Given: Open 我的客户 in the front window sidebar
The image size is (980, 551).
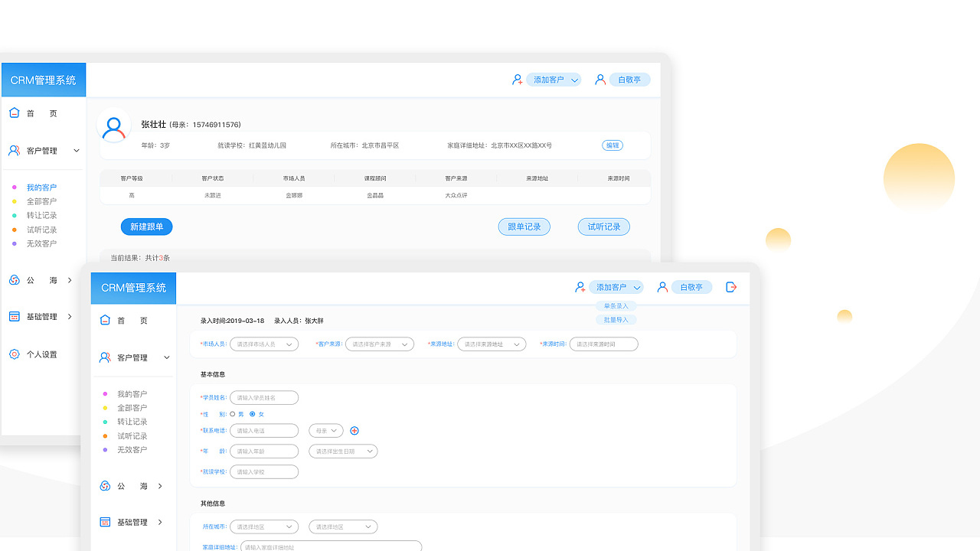Looking at the screenshot, I should [x=132, y=394].
